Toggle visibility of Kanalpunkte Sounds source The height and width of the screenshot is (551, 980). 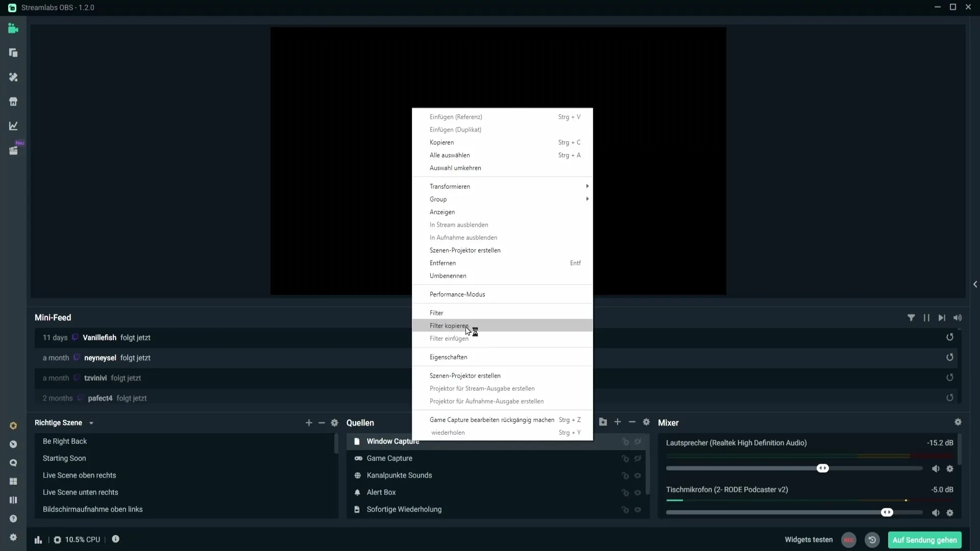pyautogui.click(x=638, y=475)
